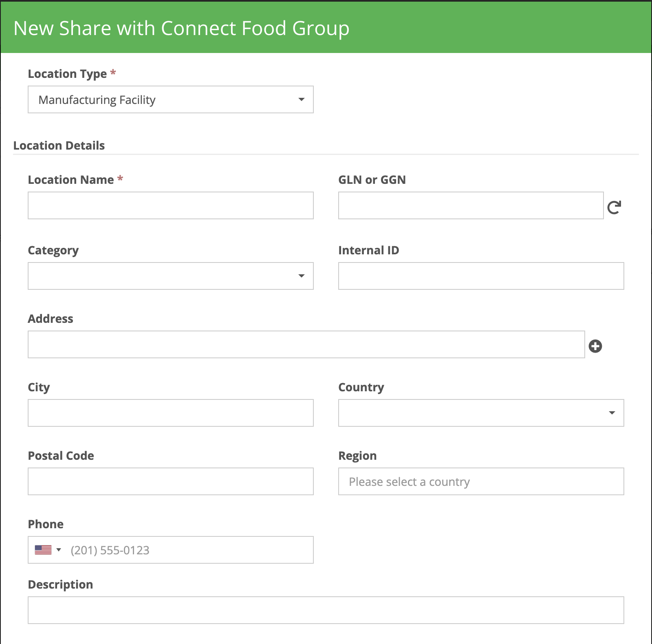
Task: Click the Address input field
Action: pyautogui.click(x=306, y=344)
